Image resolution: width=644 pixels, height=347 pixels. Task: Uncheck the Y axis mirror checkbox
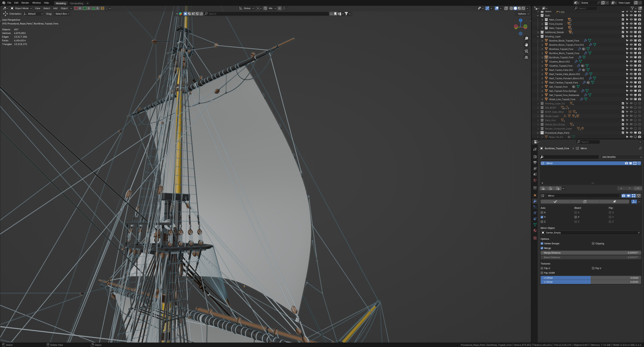click(x=542, y=217)
